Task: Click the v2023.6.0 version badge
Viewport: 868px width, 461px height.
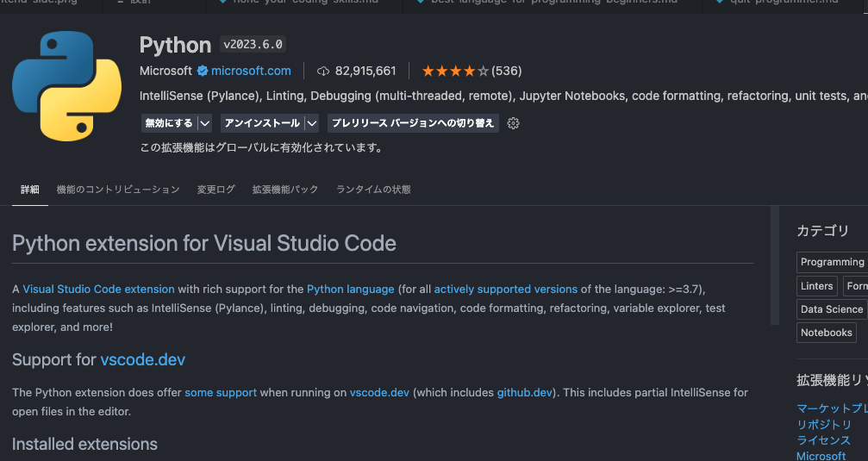Action: pyautogui.click(x=253, y=44)
